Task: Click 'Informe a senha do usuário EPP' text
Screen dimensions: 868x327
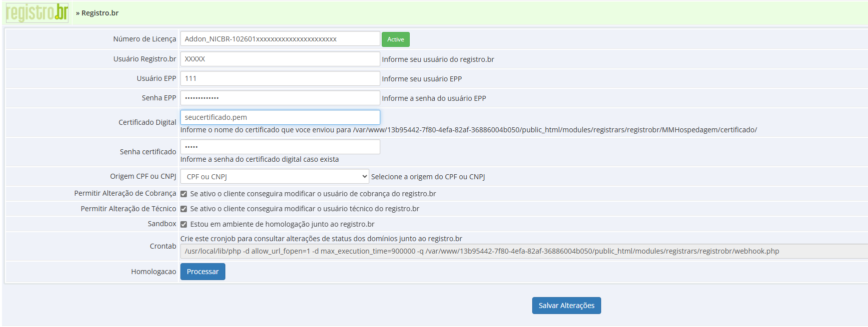Action: click(x=434, y=98)
